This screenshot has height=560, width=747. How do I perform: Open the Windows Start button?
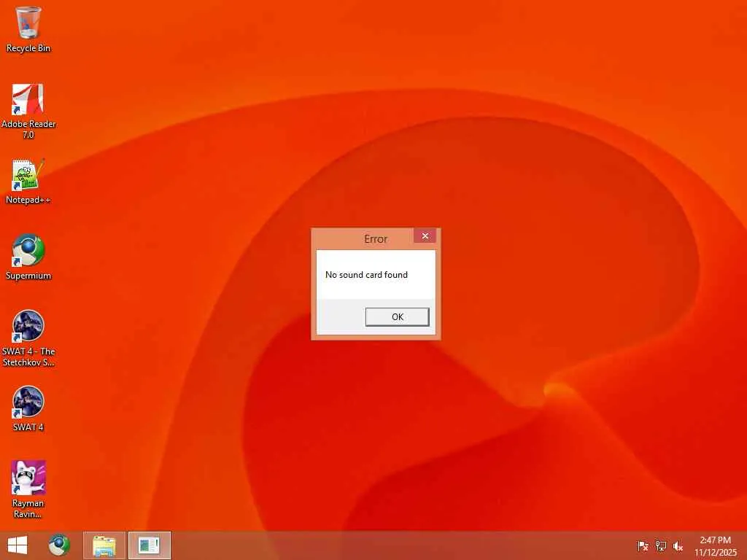tap(18, 545)
